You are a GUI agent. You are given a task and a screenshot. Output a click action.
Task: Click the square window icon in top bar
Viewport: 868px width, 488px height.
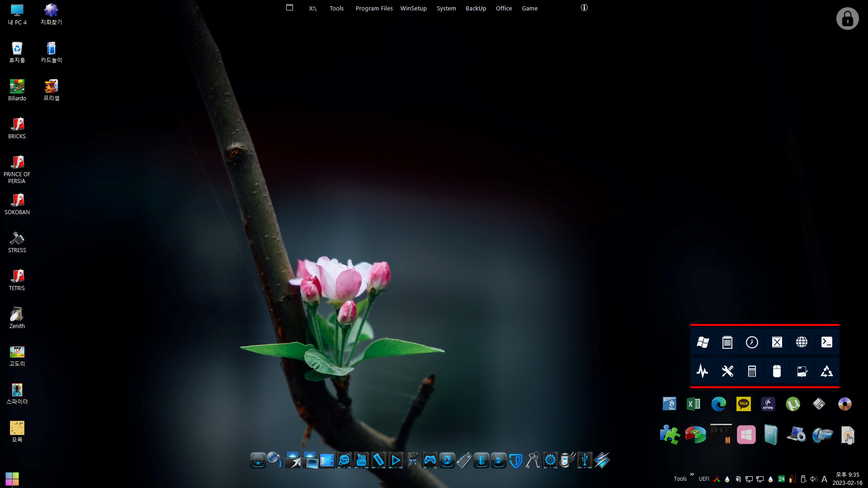(x=290, y=8)
